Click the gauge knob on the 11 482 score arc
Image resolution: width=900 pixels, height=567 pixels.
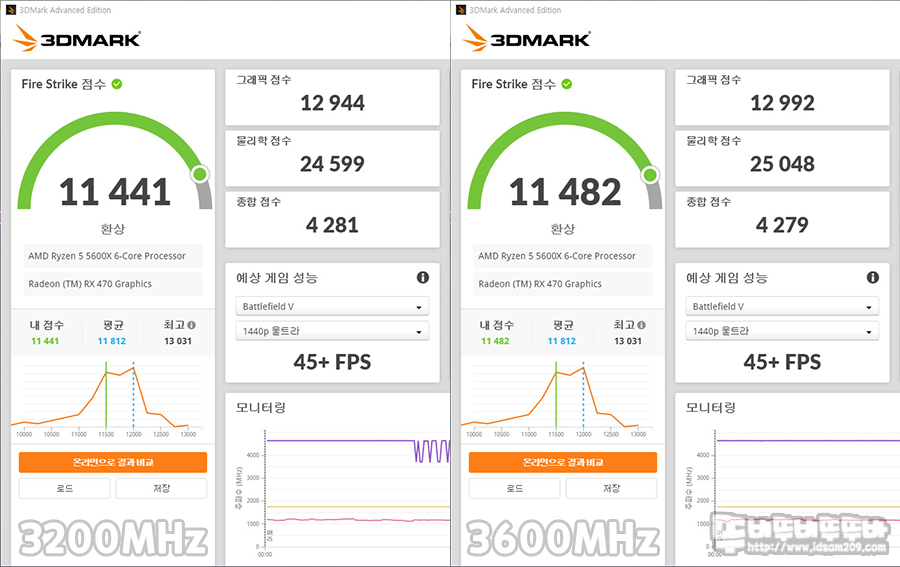click(x=650, y=174)
